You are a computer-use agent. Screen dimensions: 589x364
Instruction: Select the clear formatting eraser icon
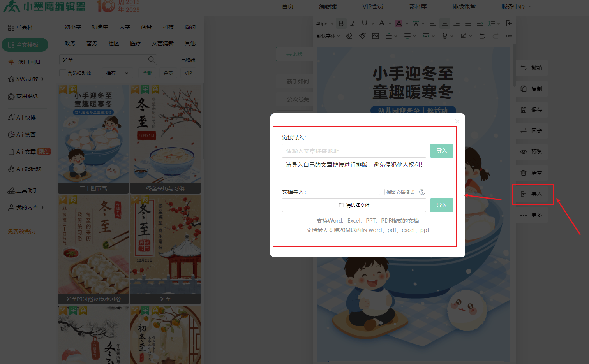(x=349, y=36)
